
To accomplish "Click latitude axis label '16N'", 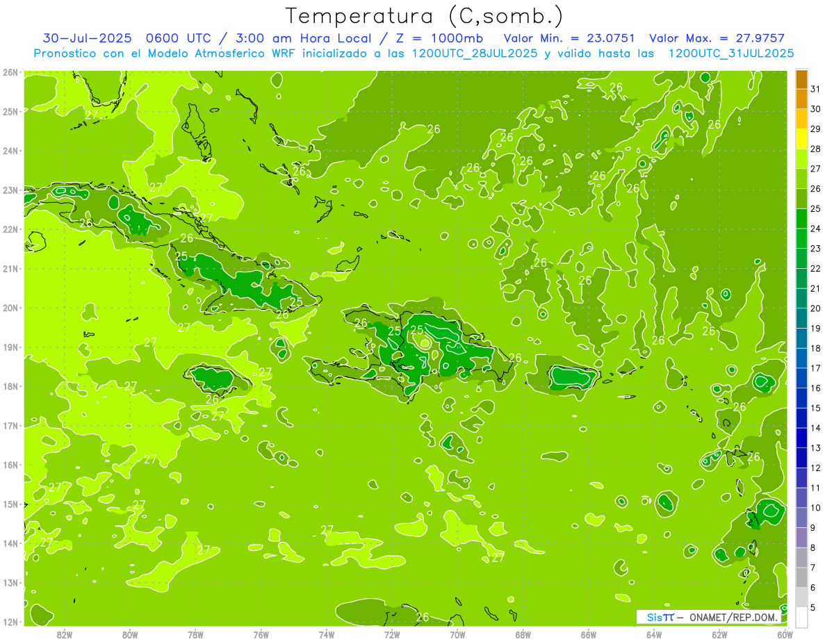I will pyautogui.click(x=10, y=465).
